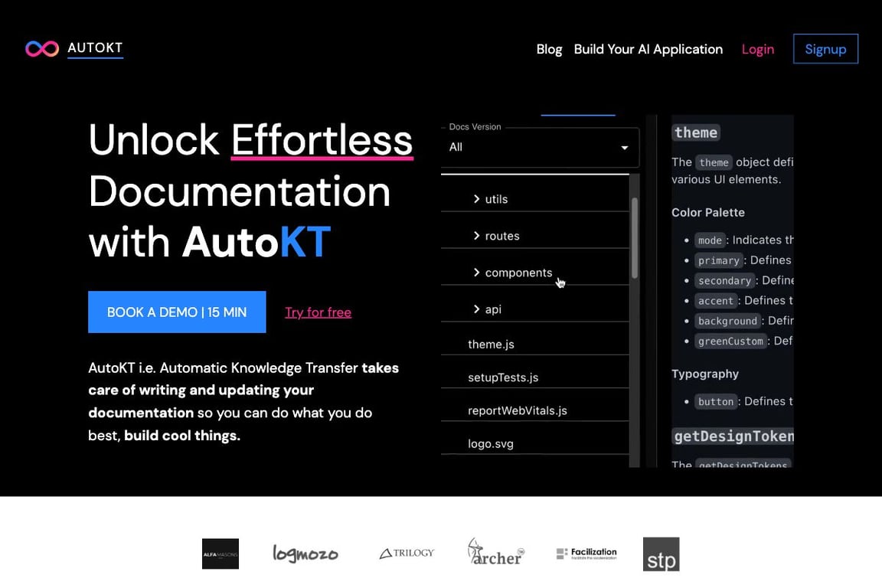This screenshot has width=882, height=588.
Task: Click the file tree vertical scrollbar
Action: click(635, 237)
